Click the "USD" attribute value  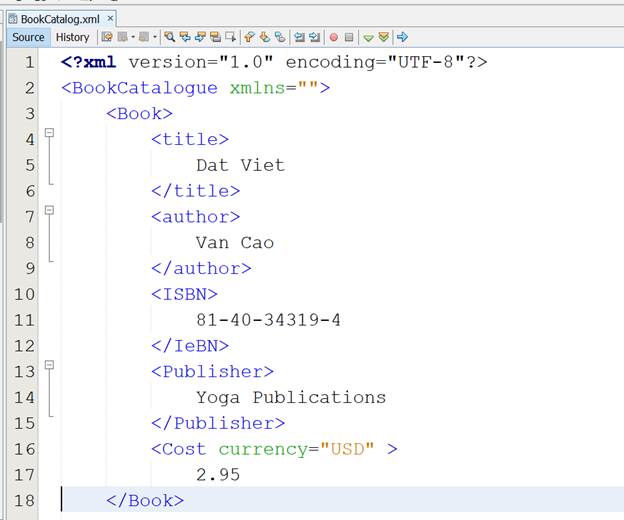point(347,449)
